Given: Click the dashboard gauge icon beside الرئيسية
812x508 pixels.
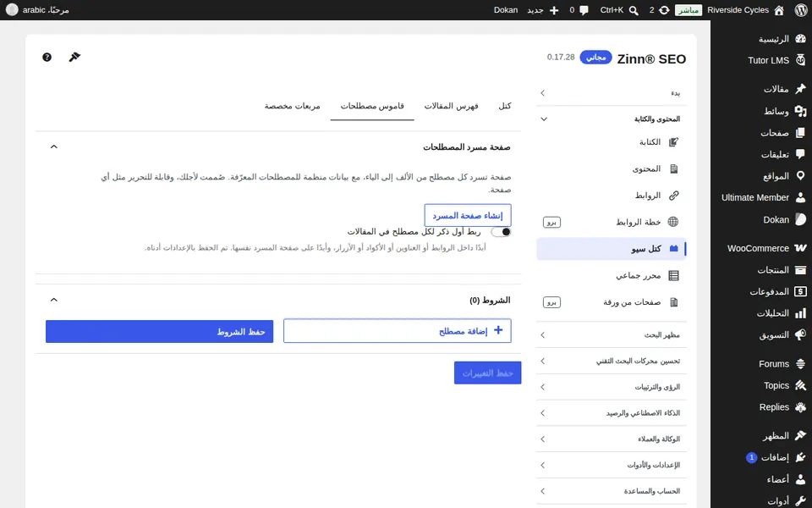Looking at the screenshot, I should (801, 39).
